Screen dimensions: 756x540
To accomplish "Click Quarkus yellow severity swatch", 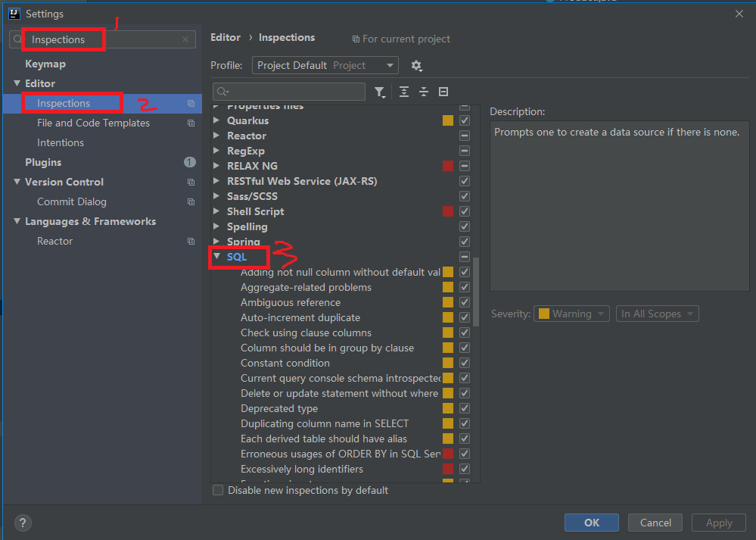I will (448, 120).
